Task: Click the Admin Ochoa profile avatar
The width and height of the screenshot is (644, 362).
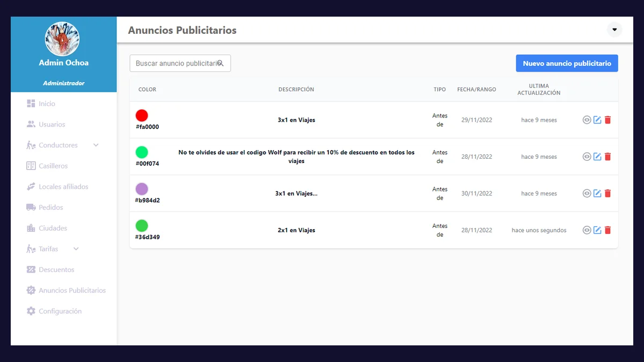Action: (x=62, y=39)
